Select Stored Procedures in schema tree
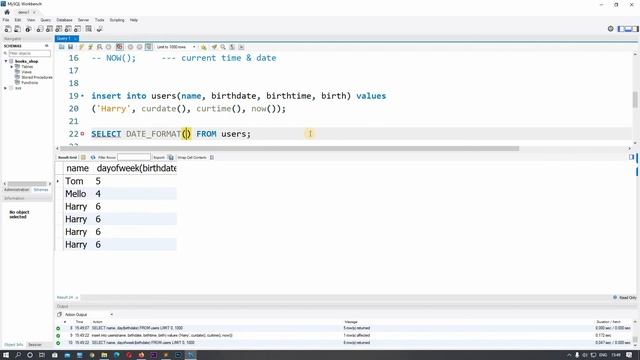640x360 pixels. coord(37,77)
